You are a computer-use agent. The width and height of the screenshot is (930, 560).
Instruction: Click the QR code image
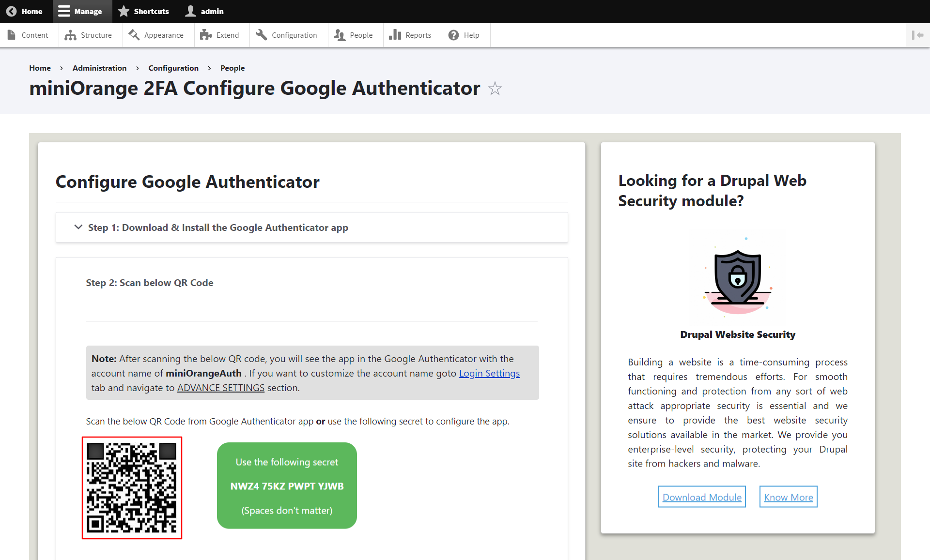pyautogui.click(x=132, y=487)
